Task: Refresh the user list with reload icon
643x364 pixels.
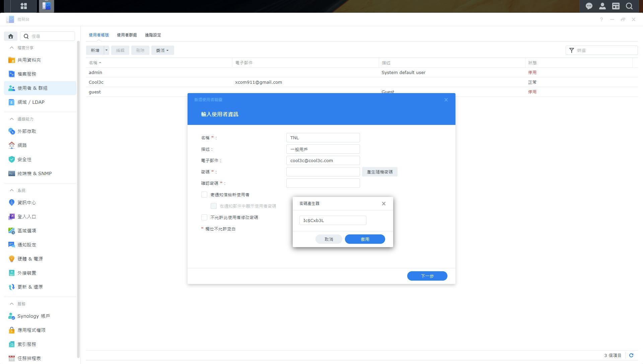Action: tap(631, 355)
